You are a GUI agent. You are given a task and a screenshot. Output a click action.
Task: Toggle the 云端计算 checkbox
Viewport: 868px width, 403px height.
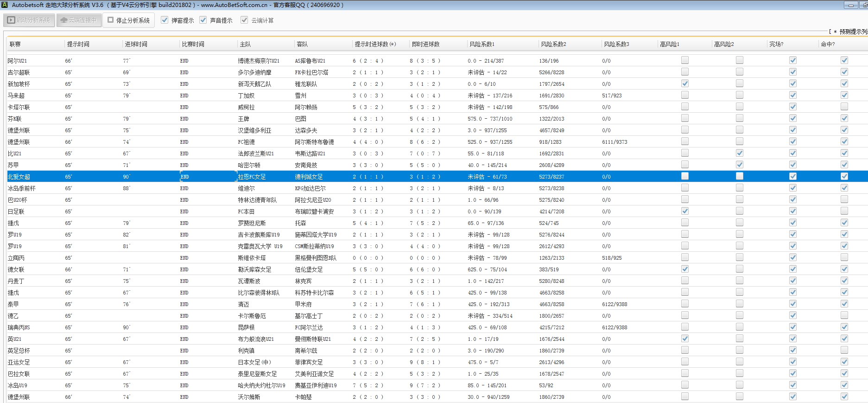[244, 20]
